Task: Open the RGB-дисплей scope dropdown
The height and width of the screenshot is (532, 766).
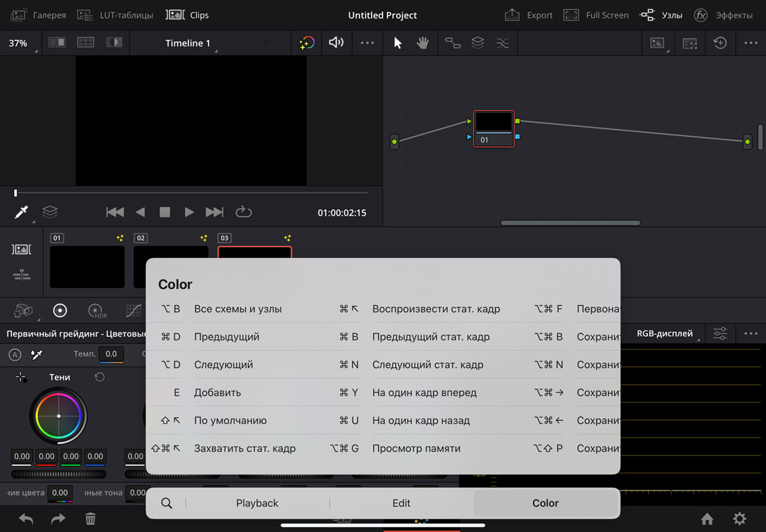Action: click(666, 333)
